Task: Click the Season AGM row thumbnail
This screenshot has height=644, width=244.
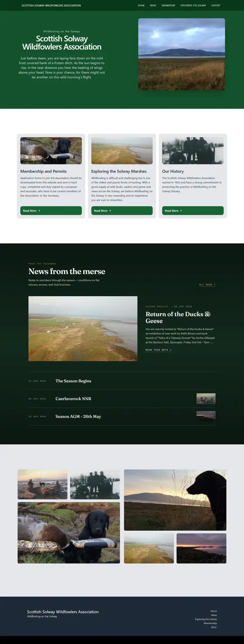Action: point(206,417)
